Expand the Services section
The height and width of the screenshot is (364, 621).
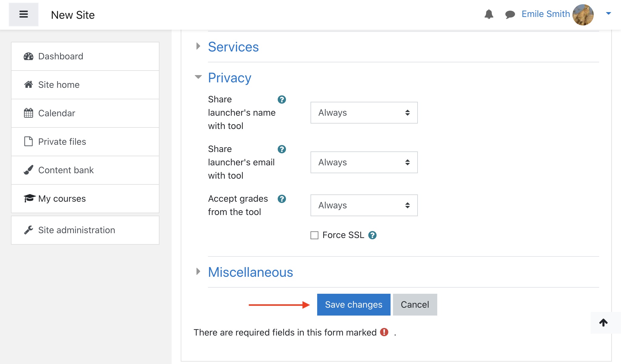point(233,47)
